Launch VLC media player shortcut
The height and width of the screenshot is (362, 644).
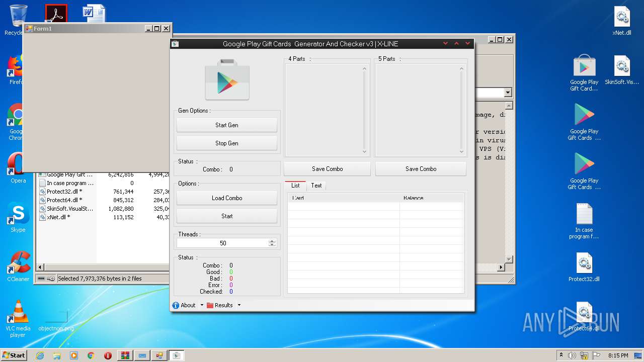18,319
